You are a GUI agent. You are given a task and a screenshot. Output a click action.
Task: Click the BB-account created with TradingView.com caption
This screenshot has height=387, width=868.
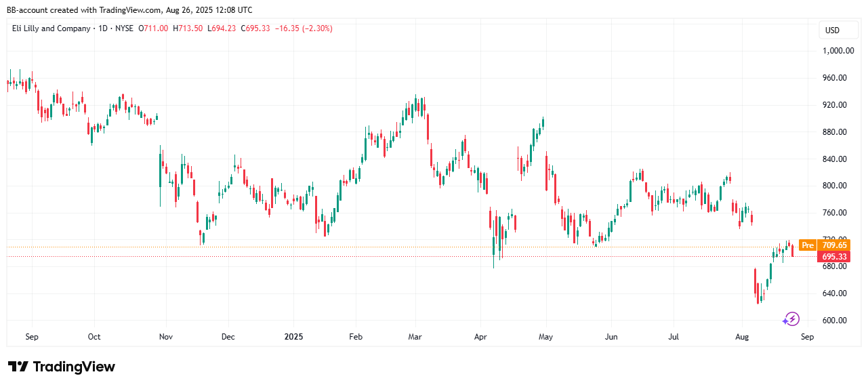point(129,10)
